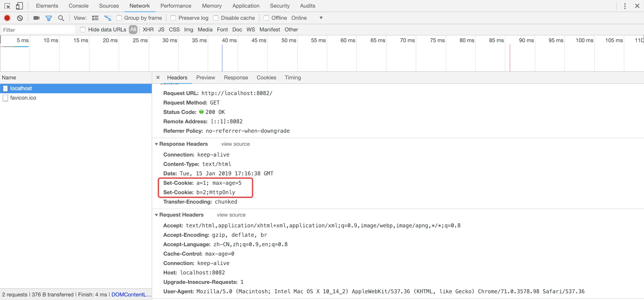Collapse the Response Headers section
This screenshot has height=300, width=644.
(156, 144)
